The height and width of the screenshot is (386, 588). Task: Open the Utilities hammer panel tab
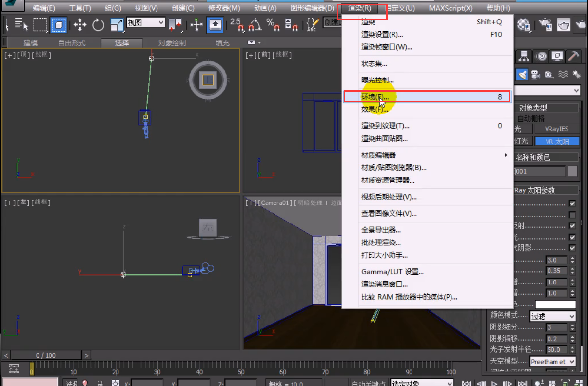(574, 57)
